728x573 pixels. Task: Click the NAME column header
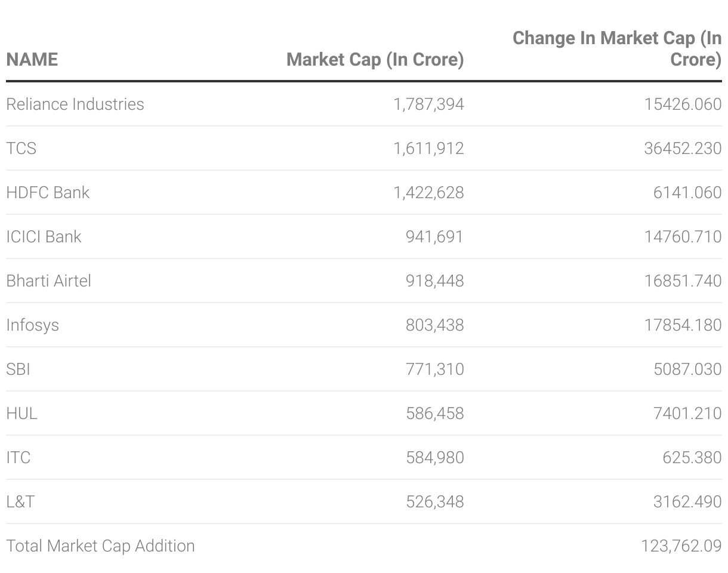point(32,60)
